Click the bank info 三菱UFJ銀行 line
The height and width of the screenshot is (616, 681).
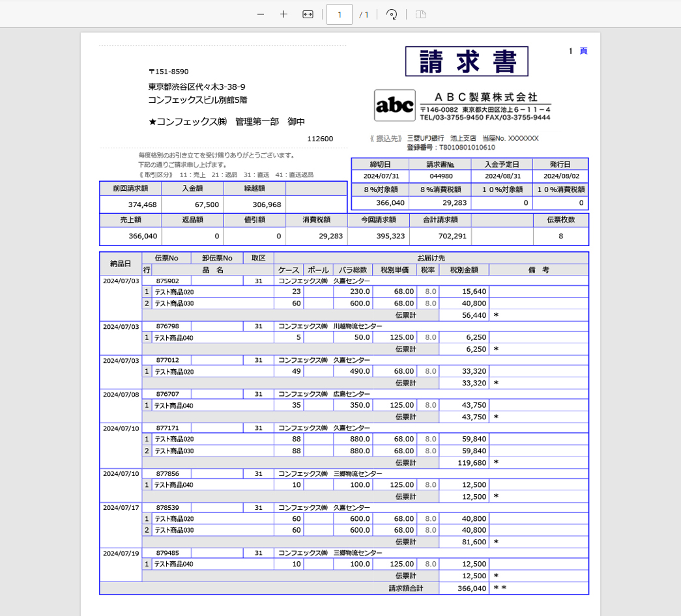click(x=472, y=139)
